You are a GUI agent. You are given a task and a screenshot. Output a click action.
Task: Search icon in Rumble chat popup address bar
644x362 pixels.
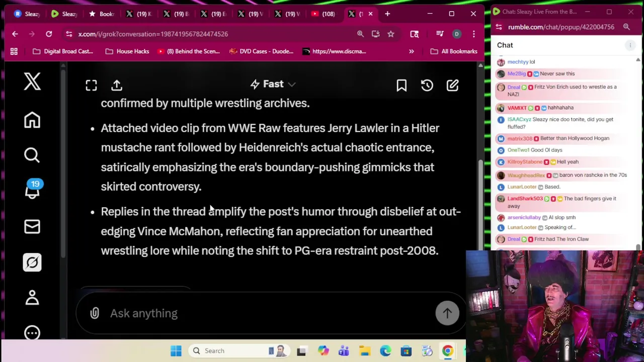[626, 27]
